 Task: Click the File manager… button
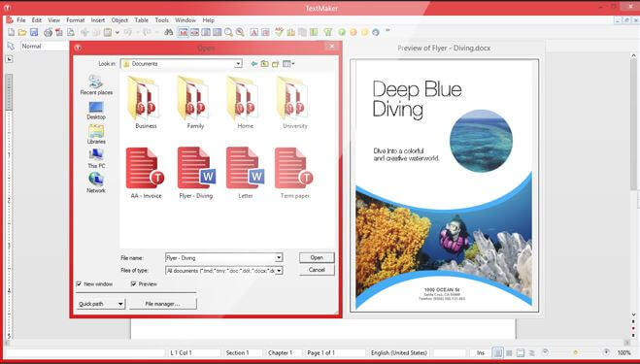tap(163, 304)
